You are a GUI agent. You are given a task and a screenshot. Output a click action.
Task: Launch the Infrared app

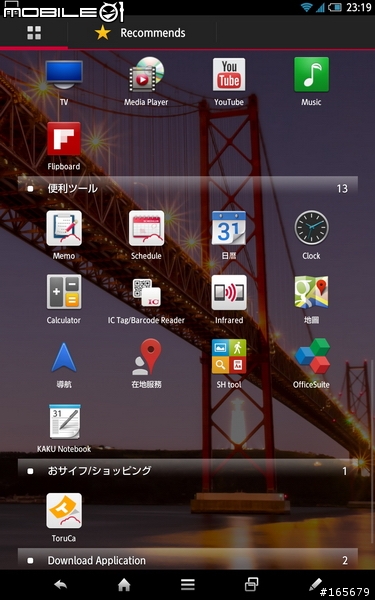pos(229,293)
